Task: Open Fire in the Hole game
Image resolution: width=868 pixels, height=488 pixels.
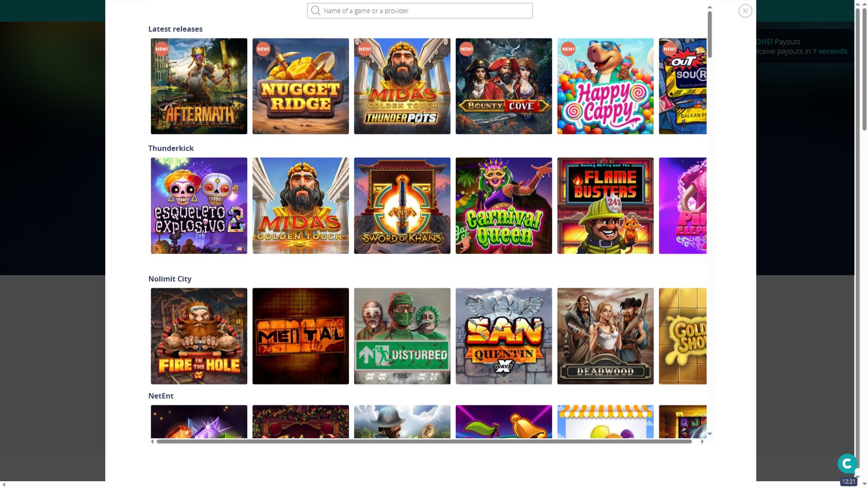Action: pos(199,336)
